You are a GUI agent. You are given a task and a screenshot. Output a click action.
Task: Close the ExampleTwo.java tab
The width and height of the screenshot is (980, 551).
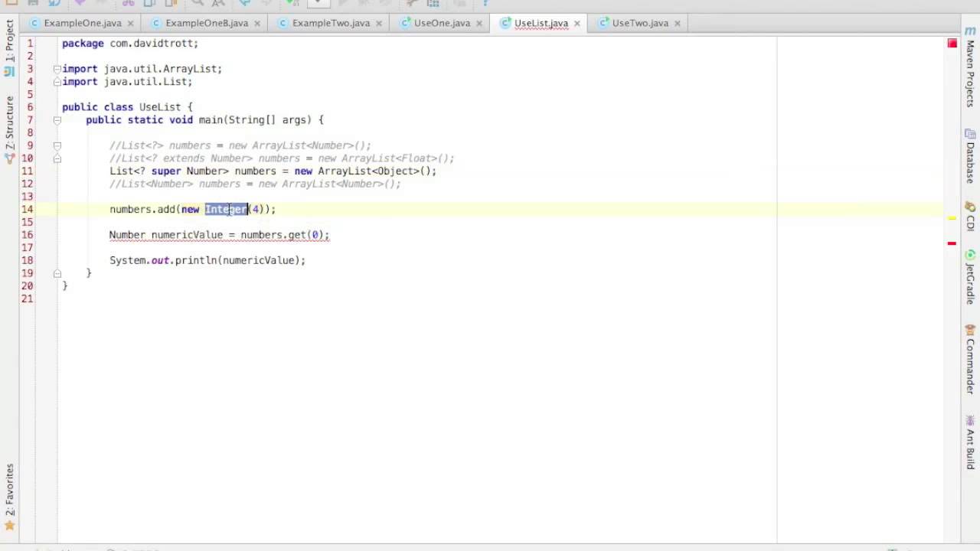[x=379, y=23]
